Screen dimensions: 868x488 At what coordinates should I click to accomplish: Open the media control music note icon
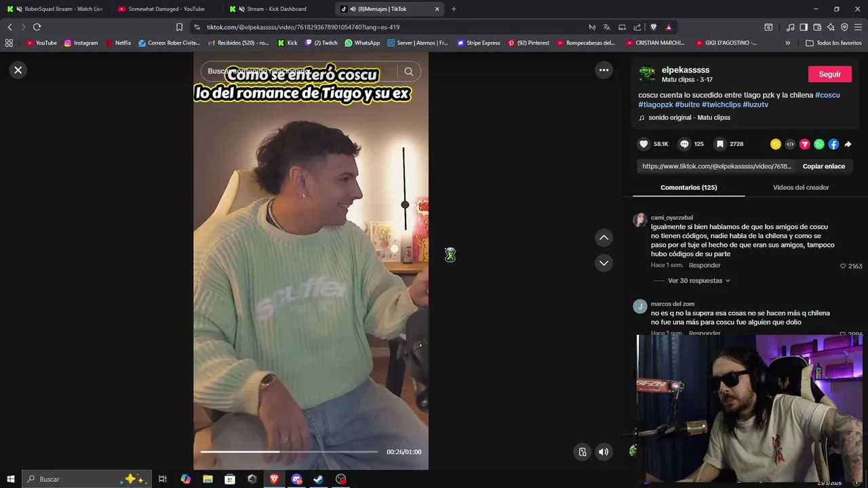pyautogui.click(x=790, y=27)
